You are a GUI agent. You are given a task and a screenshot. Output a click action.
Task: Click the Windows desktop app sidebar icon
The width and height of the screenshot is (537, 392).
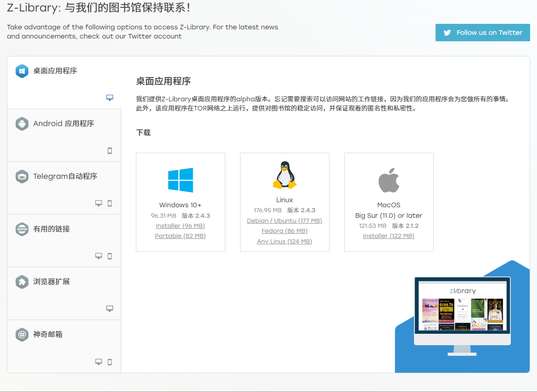[22, 71]
